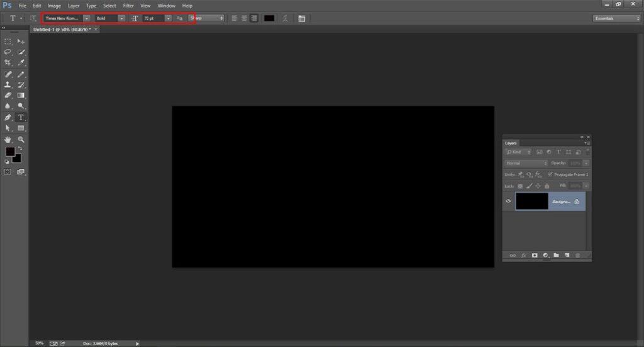
Task: Select the Path Selection tool
Action: pos(8,128)
